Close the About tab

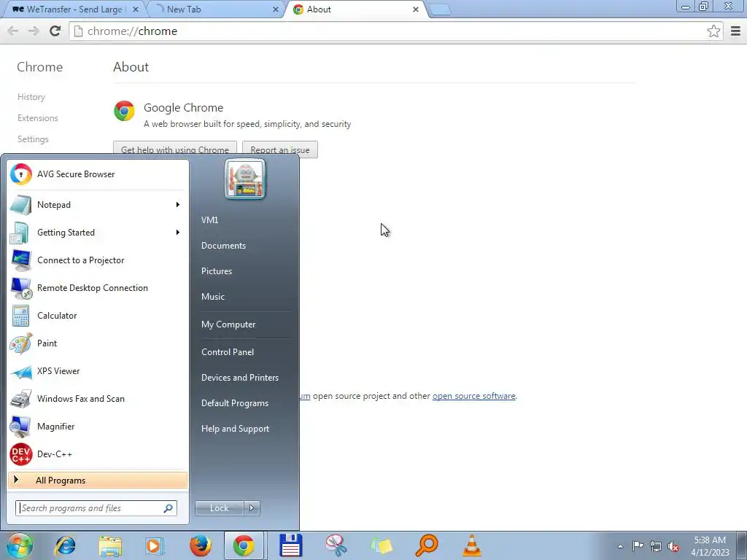click(415, 9)
